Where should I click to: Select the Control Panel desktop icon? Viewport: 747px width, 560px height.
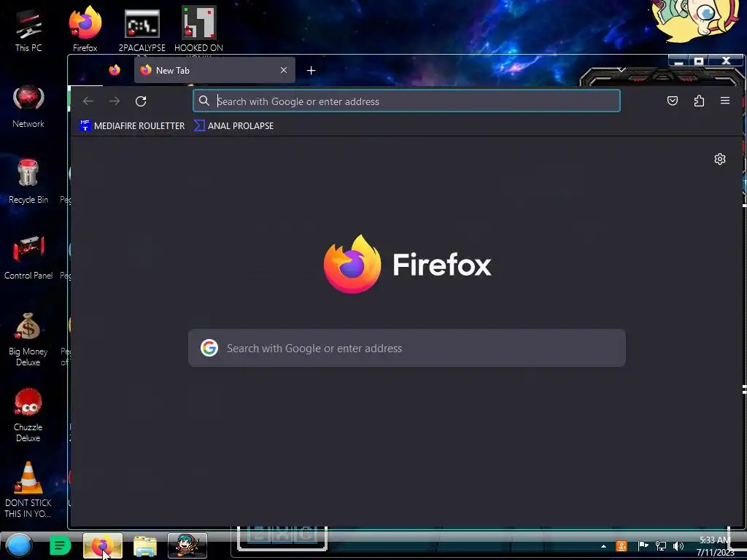(28, 257)
